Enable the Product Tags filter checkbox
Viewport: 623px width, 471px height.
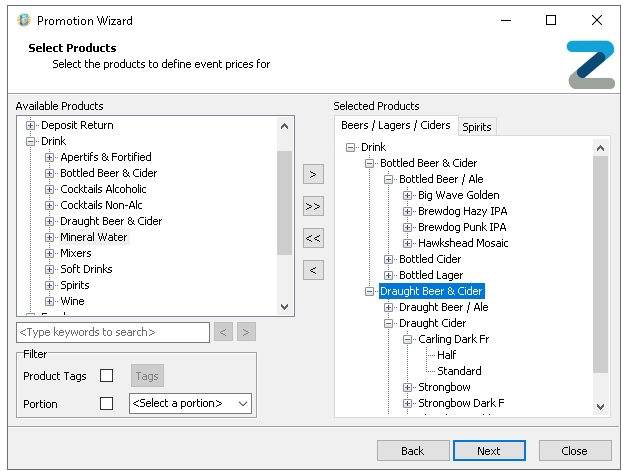tap(106, 376)
